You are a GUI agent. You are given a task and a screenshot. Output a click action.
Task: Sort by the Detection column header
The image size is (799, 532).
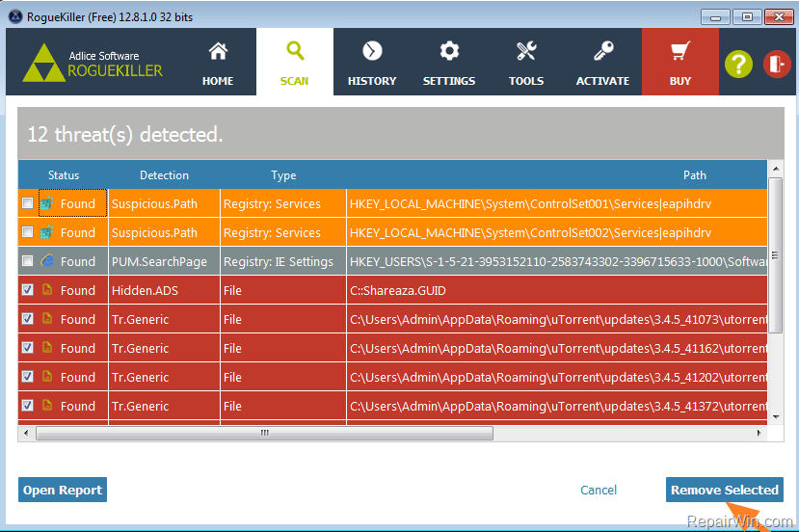click(164, 174)
